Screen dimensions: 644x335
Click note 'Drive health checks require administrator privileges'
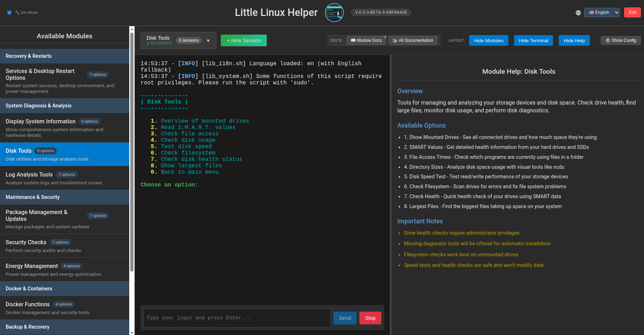(x=462, y=233)
